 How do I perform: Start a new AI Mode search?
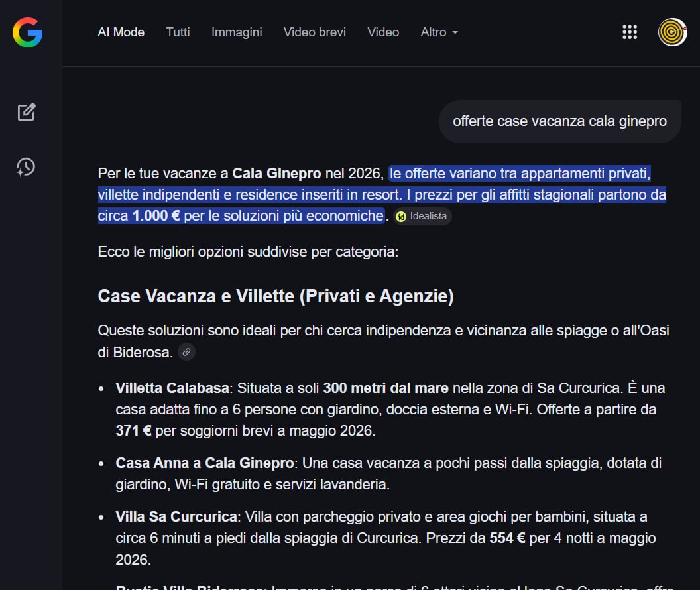pos(27,112)
